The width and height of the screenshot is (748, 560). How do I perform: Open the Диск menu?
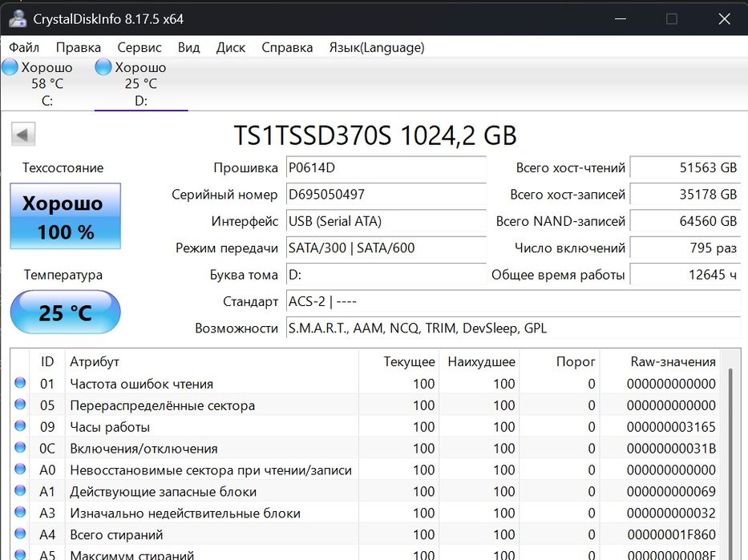(x=230, y=47)
